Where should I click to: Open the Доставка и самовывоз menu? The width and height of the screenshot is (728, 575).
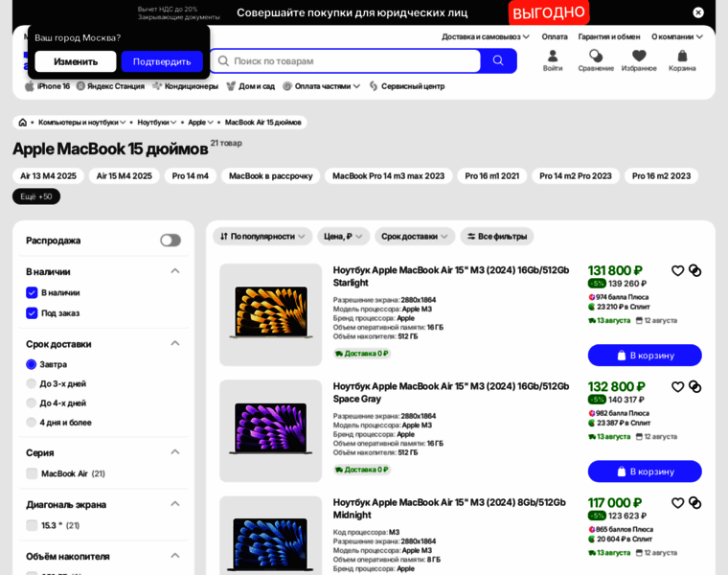tap(485, 36)
